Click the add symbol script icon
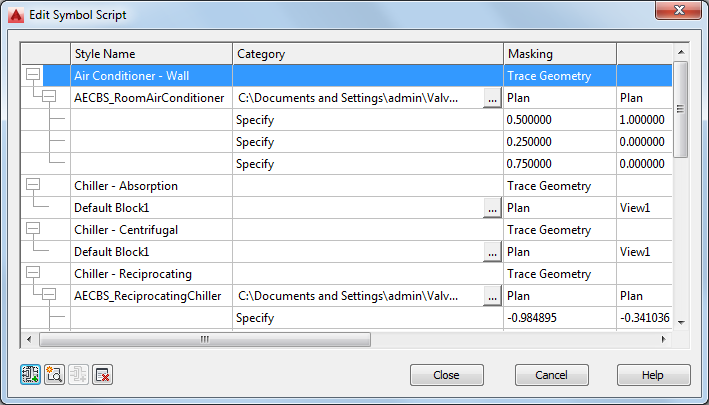709x405 pixels. click(31, 375)
